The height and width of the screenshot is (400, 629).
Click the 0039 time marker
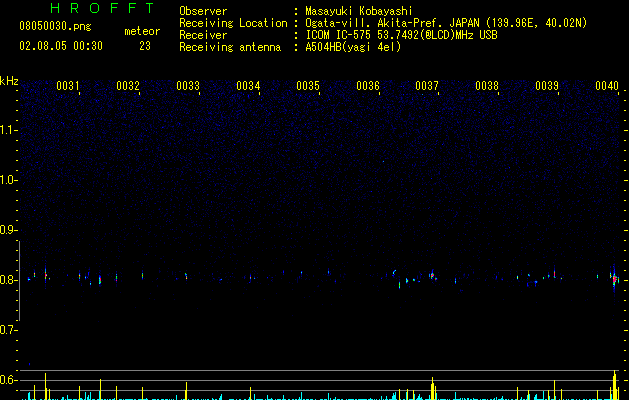click(x=547, y=86)
